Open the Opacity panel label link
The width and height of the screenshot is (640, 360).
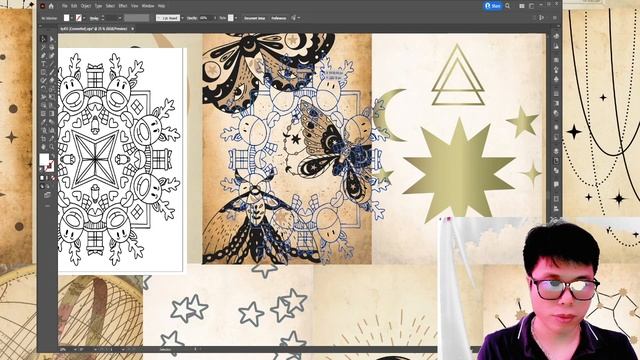[192, 18]
